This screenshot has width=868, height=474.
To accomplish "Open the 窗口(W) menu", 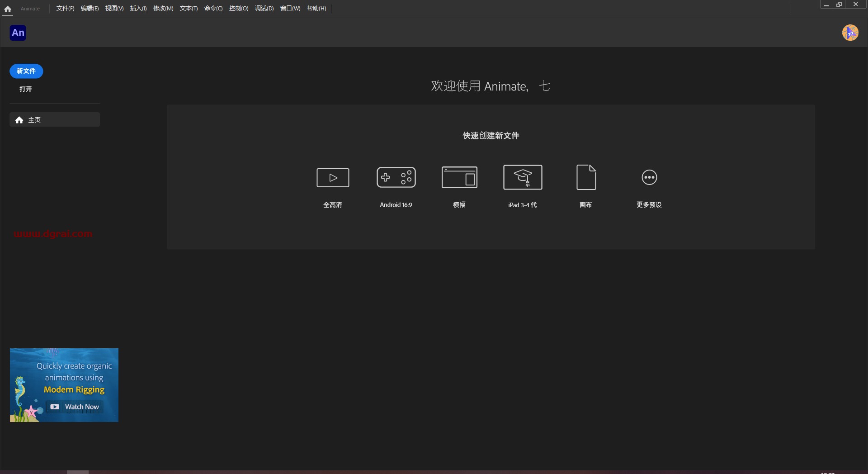I will coord(290,8).
